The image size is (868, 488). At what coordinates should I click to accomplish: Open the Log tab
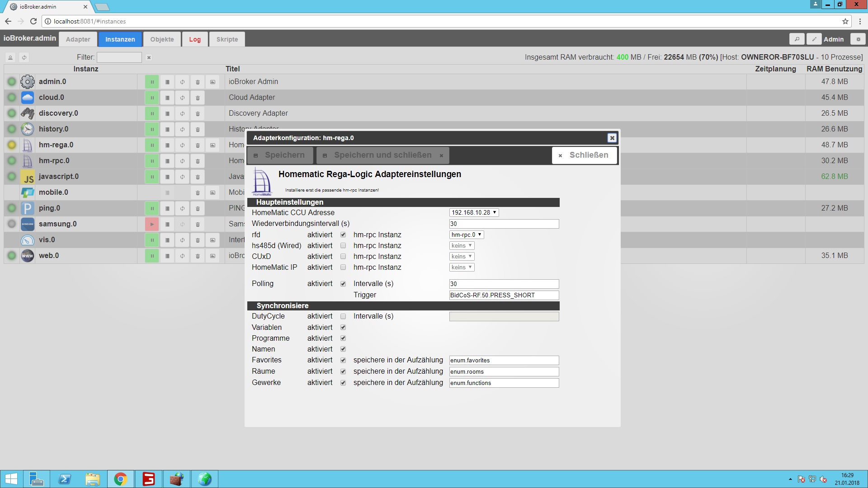[x=195, y=39]
